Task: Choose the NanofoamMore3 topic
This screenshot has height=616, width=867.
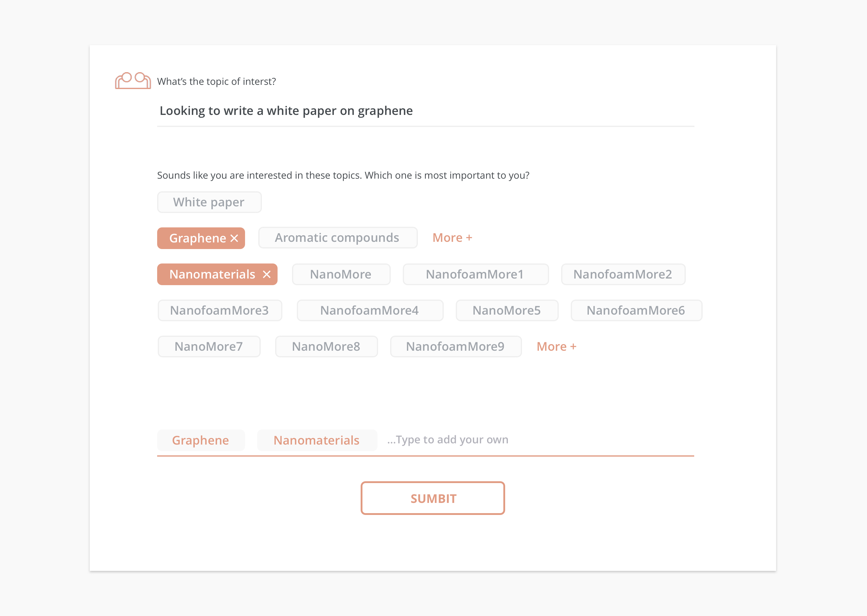Action: 220,310
